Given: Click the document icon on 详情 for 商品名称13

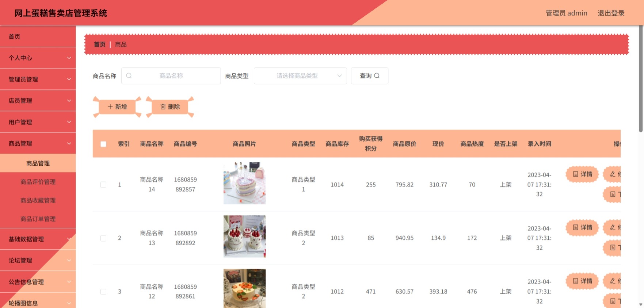Looking at the screenshot, I should point(576,227).
